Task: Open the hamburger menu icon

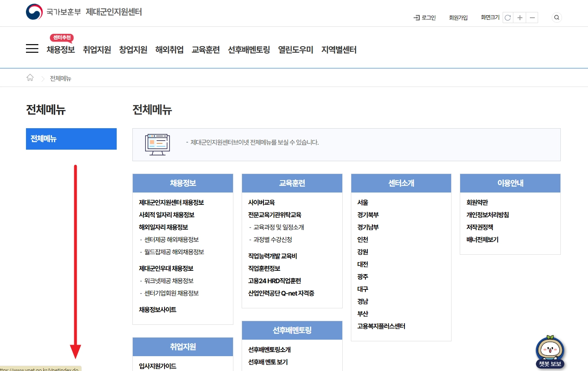Action: point(32,48)
